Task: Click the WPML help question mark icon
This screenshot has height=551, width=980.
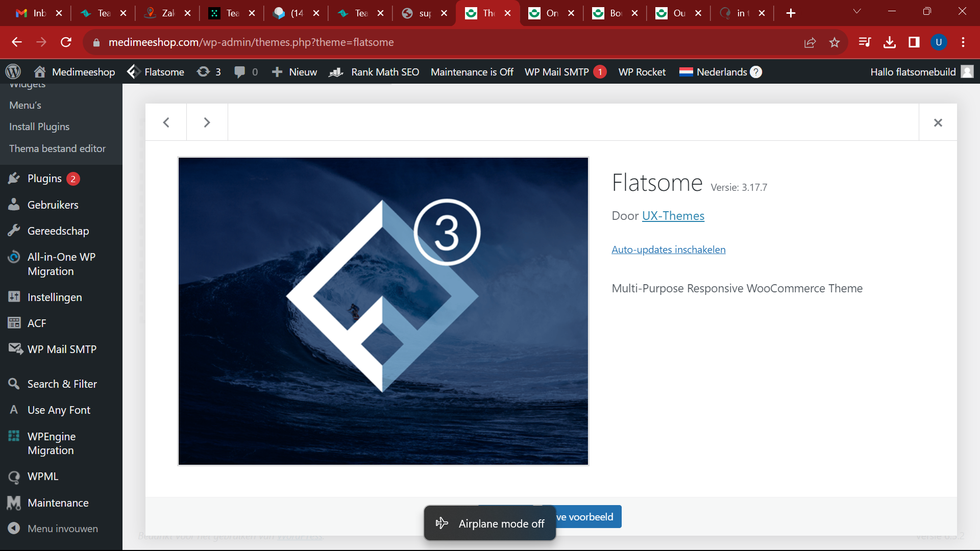Action: coord(756,72)
